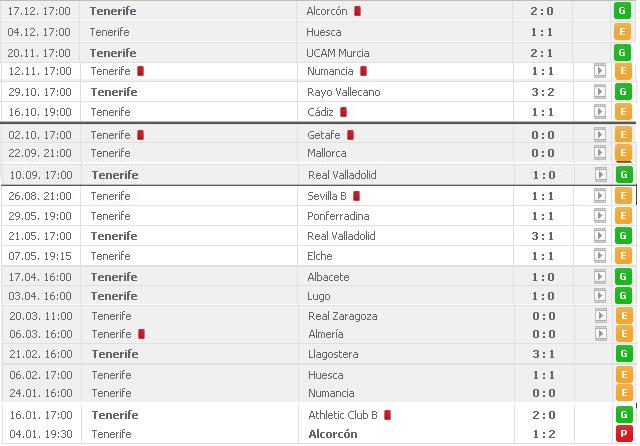The width and height of the screenshot is (640, 446).
Task: Select the Ponferradina opponent name
Action: pyautogui.click(x=338, y=216)
